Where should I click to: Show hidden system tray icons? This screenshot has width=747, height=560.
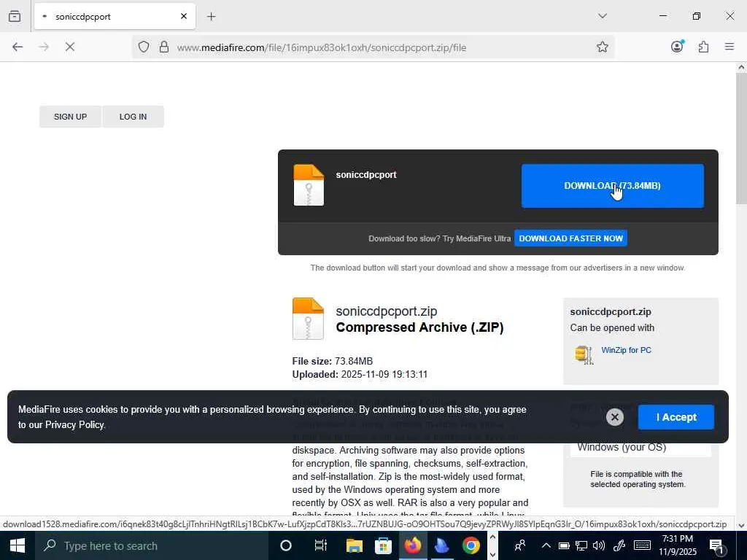[546, 545]
